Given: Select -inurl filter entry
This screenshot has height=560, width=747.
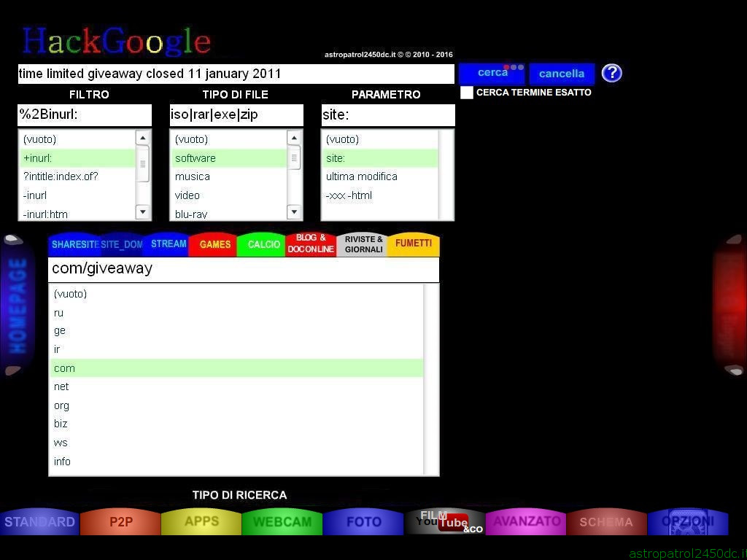Looking at the screenshot, I should point(79,195).
